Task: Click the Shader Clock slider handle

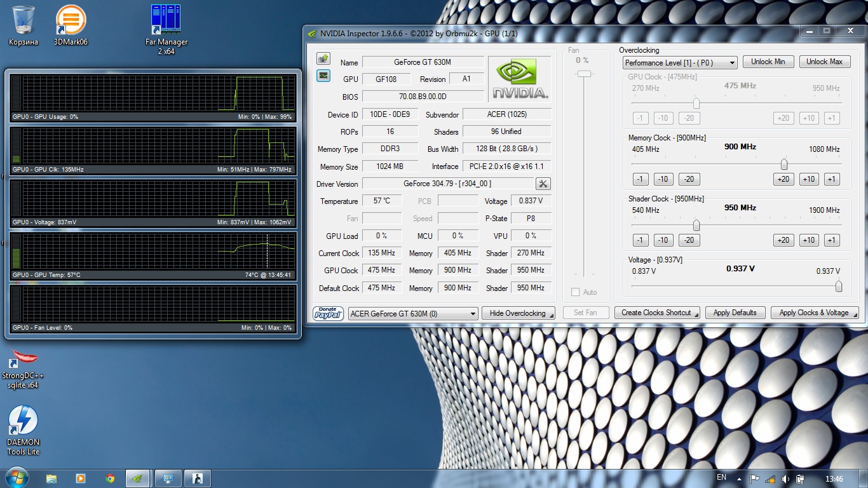Action: coord(696,225)
